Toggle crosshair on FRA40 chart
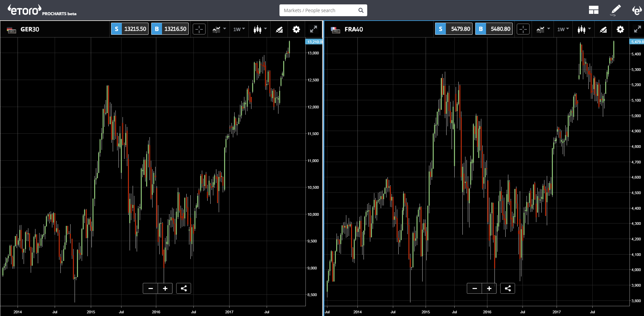 point(523,29)
